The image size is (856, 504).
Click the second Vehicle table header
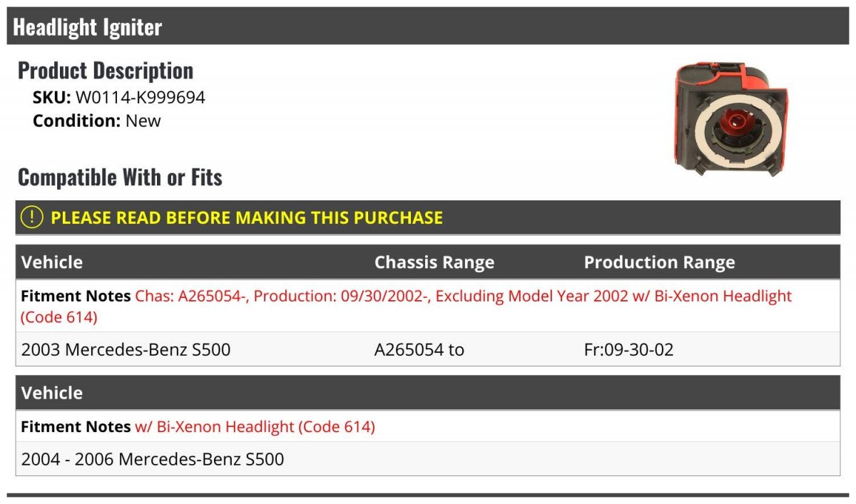point(52,393)
